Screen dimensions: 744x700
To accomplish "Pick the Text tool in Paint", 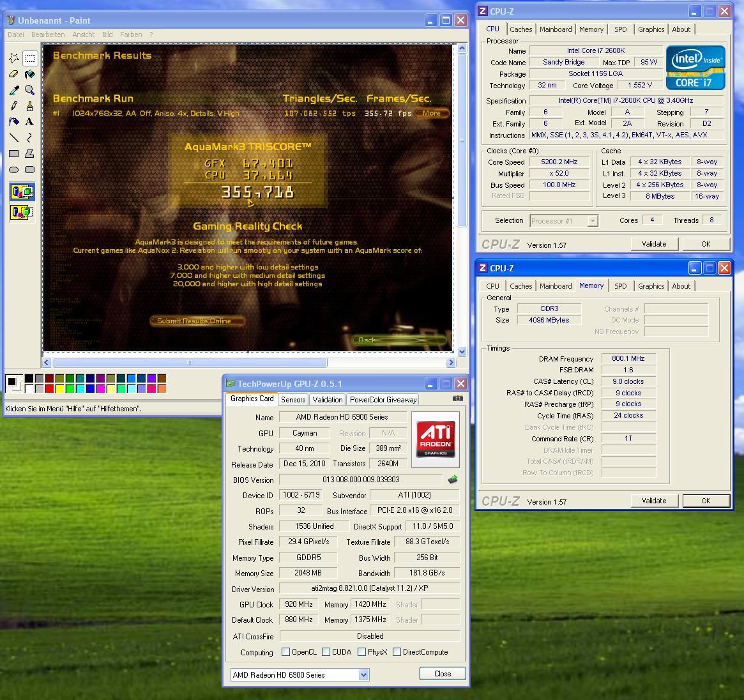I will [30, 121].
